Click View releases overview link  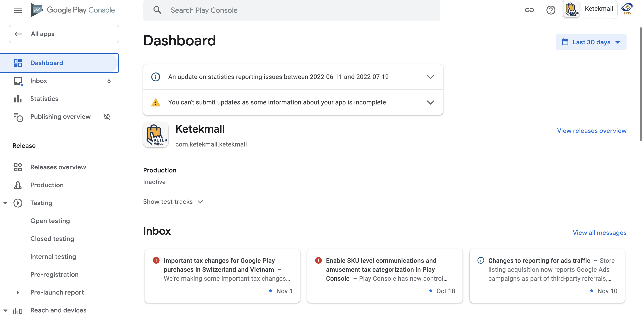click(x=591, y=131)
